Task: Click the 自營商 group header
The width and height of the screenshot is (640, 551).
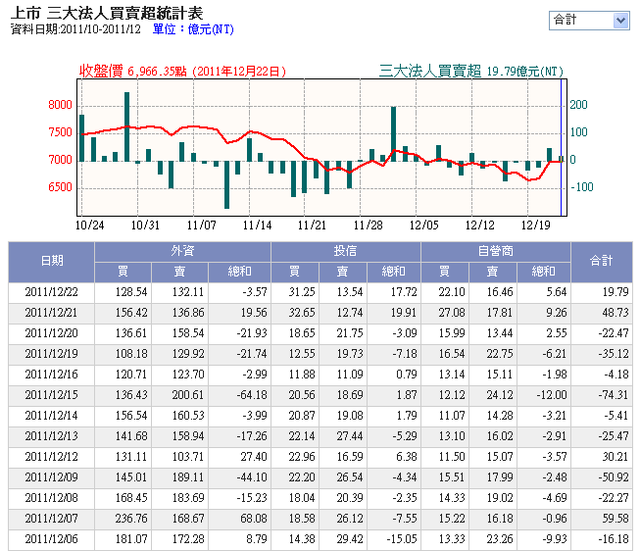Action: point(496,251)
